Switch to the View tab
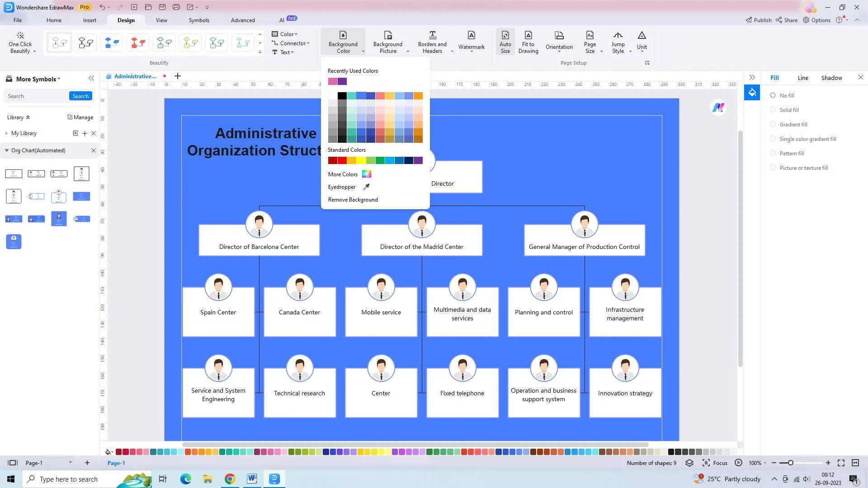Image resolution: width=868 pixels, height=488 pixels. point(160,20)
